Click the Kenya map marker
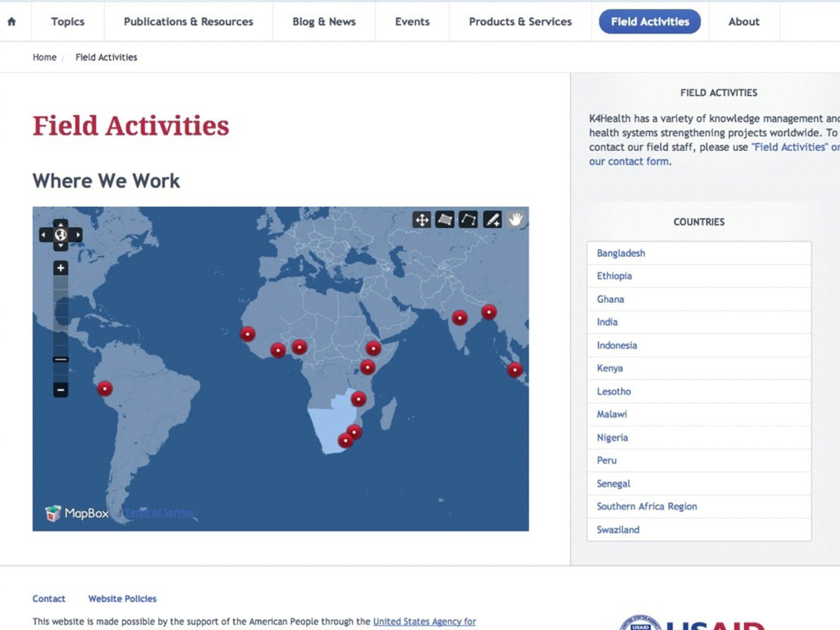 pos(367,367)
